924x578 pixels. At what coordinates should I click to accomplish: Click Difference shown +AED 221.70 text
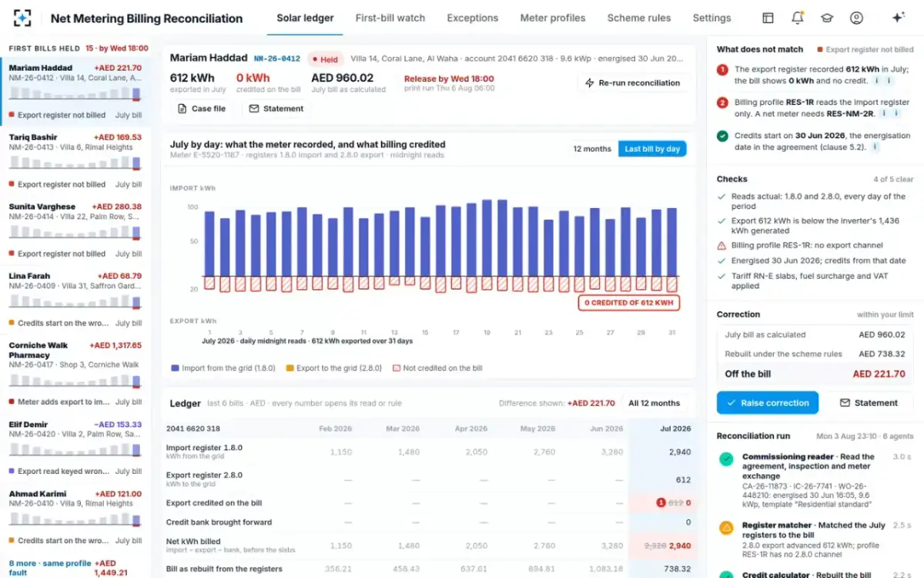coord(557,403)
